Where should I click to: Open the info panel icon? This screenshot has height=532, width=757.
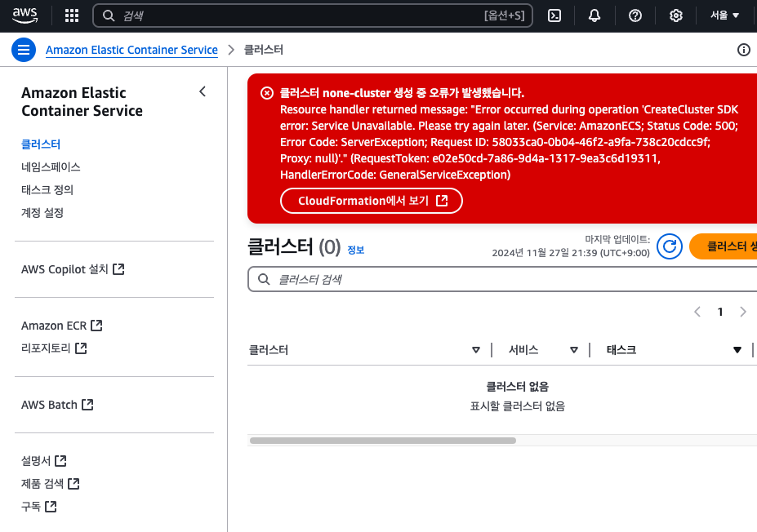(743, 50)
